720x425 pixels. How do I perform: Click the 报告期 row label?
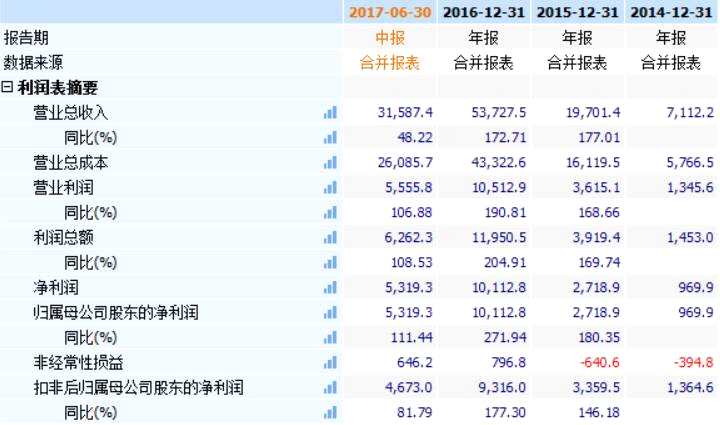pyautogui.click(x=26, y=37)
